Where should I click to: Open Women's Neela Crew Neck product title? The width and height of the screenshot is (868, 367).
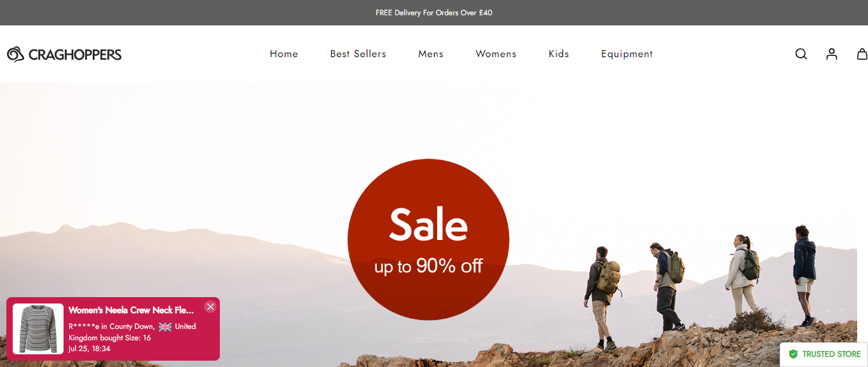[x=132, y=310]
